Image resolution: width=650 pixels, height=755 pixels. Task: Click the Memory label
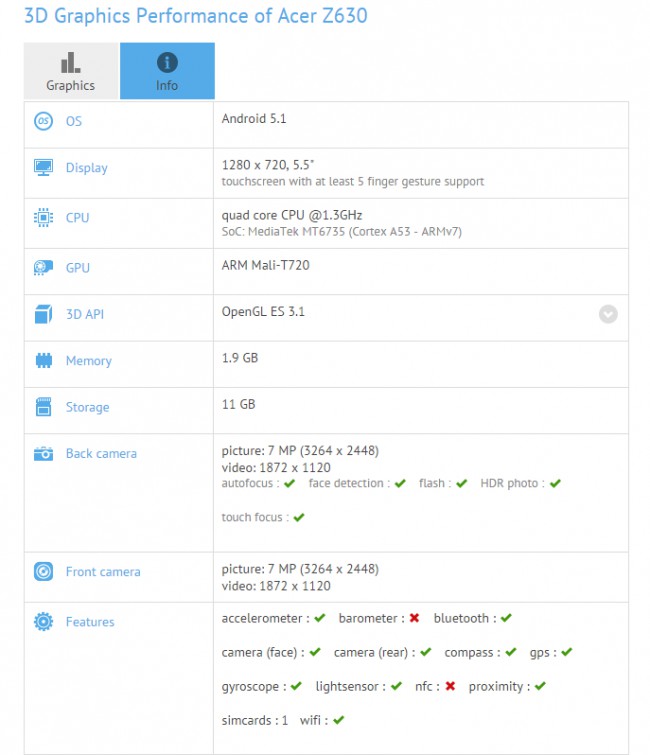click(x=89, y=361)
